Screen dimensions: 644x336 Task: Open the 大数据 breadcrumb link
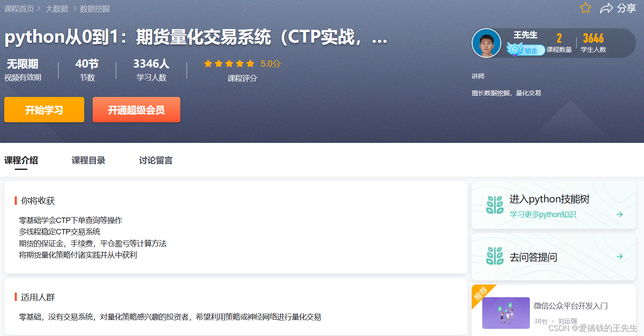(x=57, y=9)
